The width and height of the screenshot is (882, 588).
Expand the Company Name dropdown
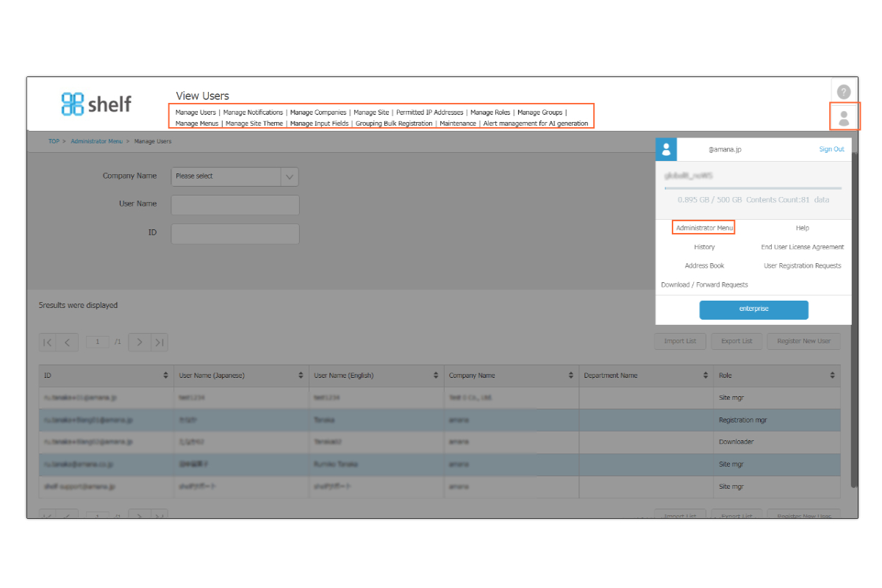pyautogui.click(x=290, y=176)
